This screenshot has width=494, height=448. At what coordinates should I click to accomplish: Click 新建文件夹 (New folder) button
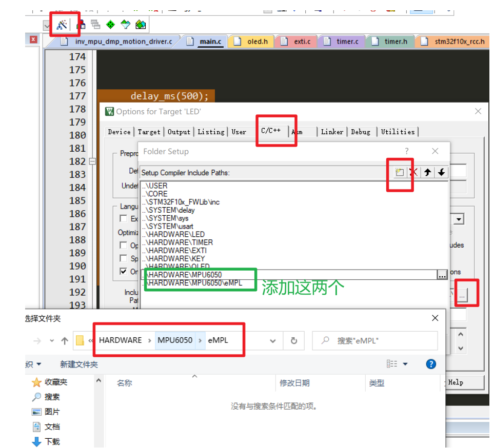(x=79, y=364)
